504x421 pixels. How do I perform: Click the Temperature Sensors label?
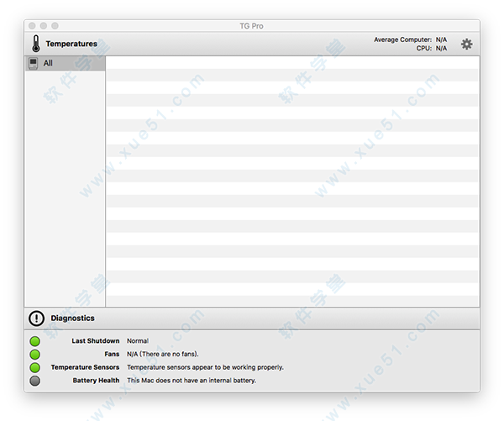click(x=85, y=367)
